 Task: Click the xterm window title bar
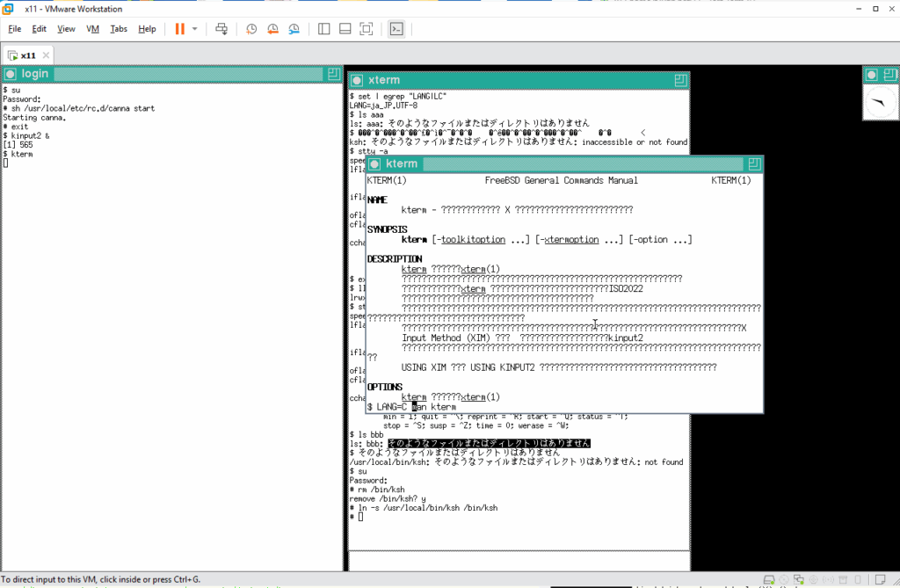pyautogui.click(x=519, y=80)
